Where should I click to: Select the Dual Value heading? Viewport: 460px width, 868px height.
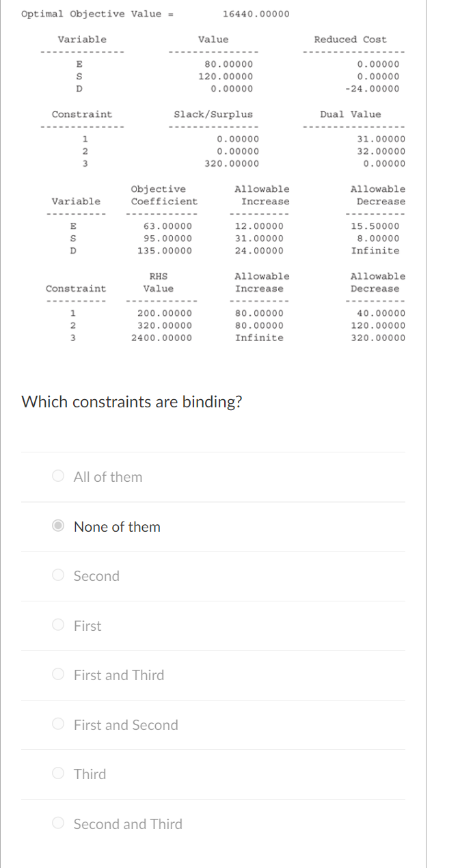coord(351,114)
